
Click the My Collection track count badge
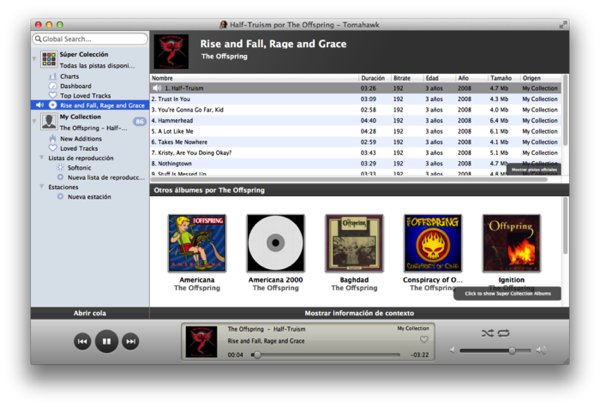[x=139, y=122]
